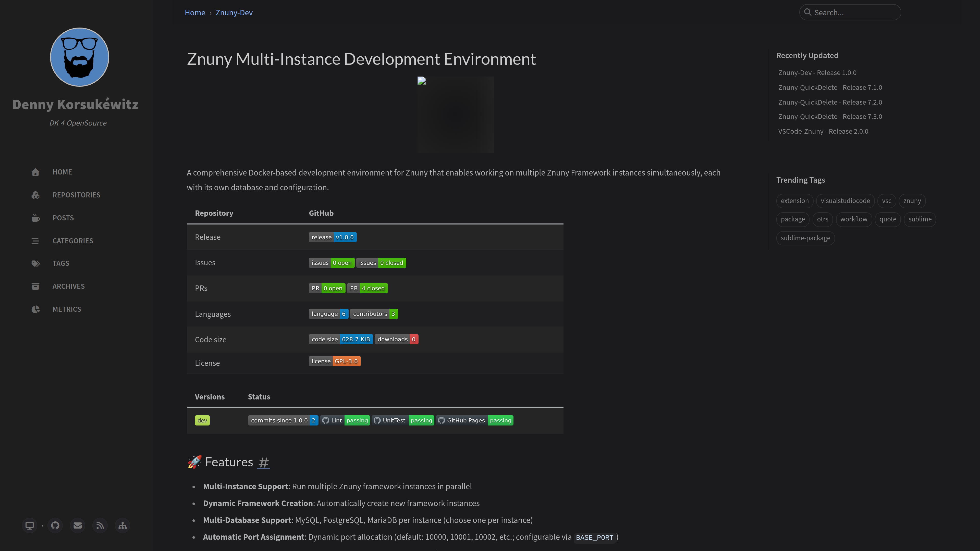Click the Posts coffee cup icon
Image resolution: width=980 pixels, height=551 pixels.
(35, 218)
